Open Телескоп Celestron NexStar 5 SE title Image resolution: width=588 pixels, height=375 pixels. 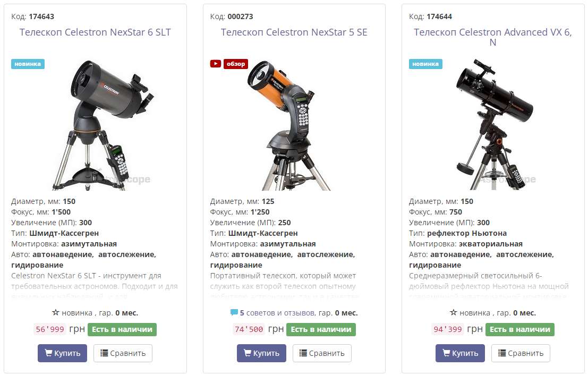click(x=294, y=32)
